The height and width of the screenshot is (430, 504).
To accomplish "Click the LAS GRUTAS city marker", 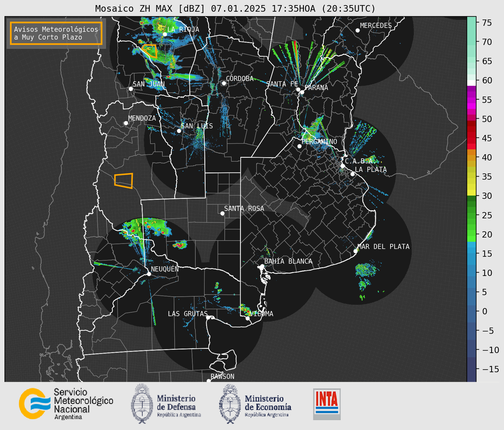I will pyautogui.click(x=209, y=317).
